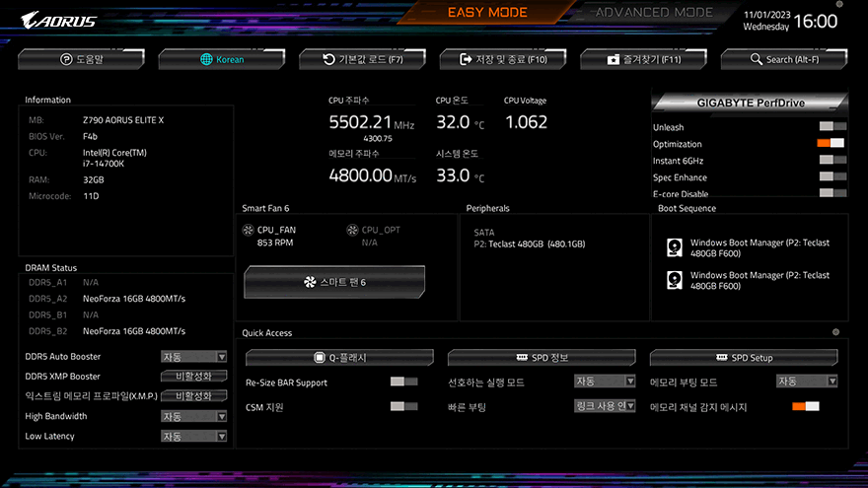Click the CPU_FAN fan icon
The image size is (868, 488).
pyautogui.click(x=248, y=230)
